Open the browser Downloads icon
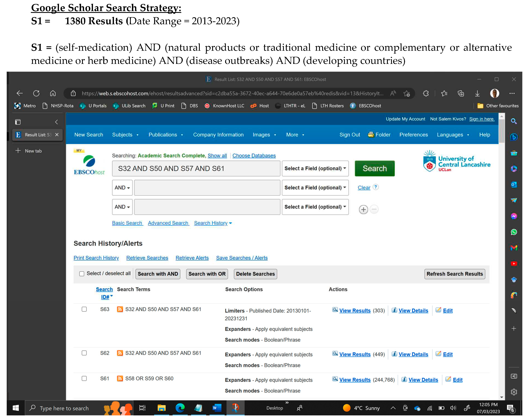 [477, 93]
